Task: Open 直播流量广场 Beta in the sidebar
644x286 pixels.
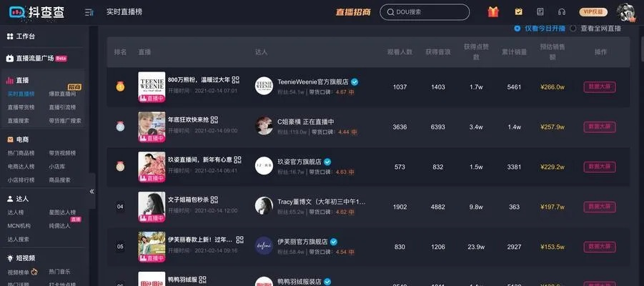Action: click(36, 59)
